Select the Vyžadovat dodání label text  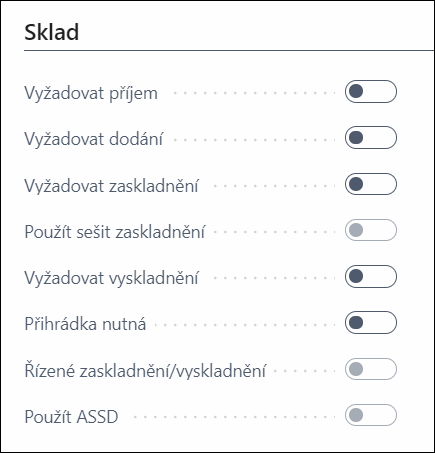pyautogui.click(x=94, y=139)
